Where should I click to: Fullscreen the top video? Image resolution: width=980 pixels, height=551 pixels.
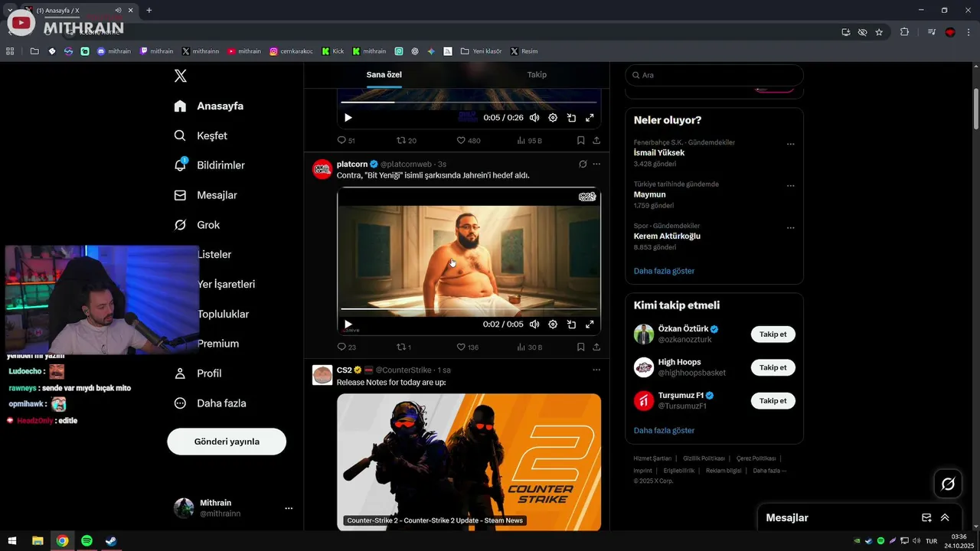[x=590, y=118]
